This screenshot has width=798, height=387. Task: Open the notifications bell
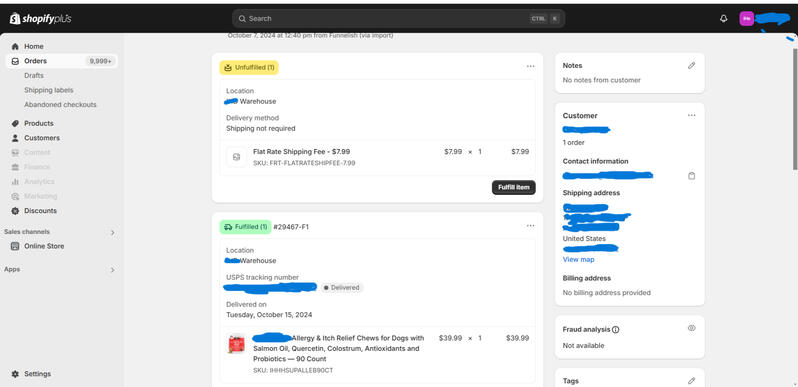723,19
